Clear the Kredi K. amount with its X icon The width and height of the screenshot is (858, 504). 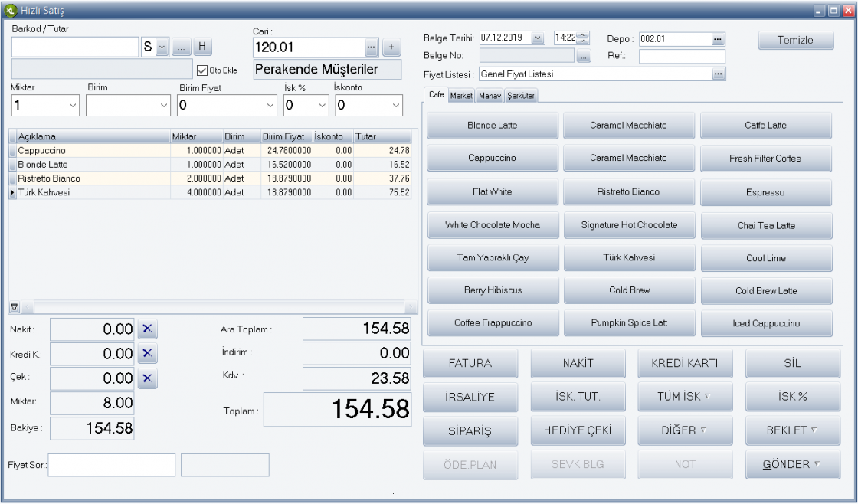tap(147, 354)
